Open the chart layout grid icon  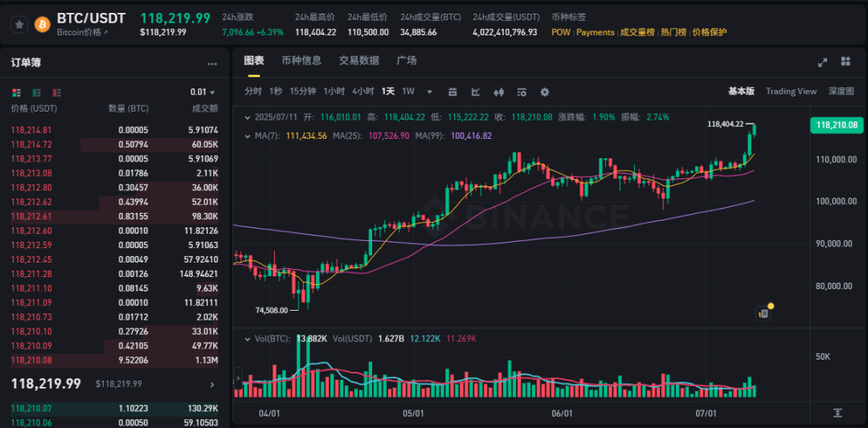pos(845,61)
